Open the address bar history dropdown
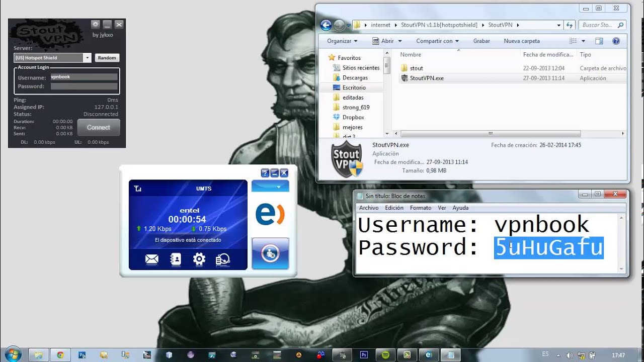The image size is (644, 362). [x=558, y=25]
